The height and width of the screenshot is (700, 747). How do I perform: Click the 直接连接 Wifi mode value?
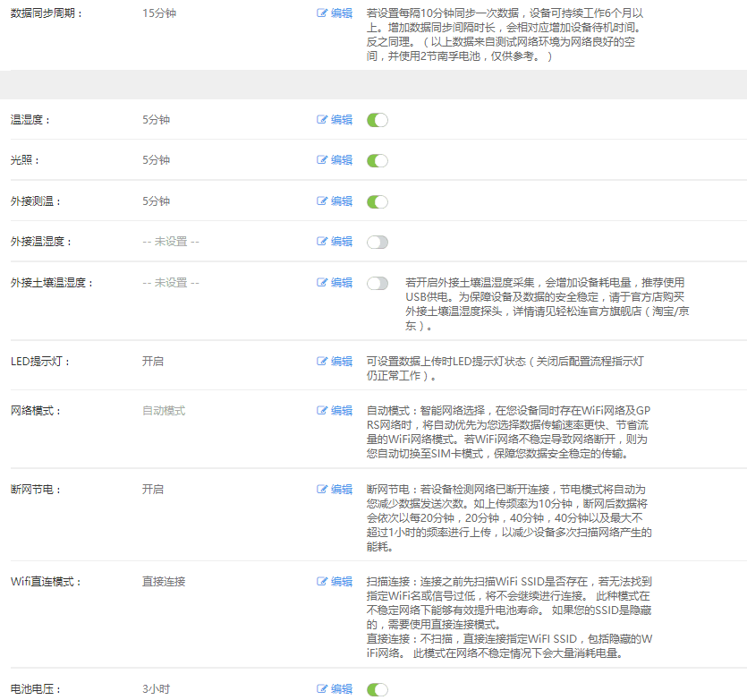(164, 582)
